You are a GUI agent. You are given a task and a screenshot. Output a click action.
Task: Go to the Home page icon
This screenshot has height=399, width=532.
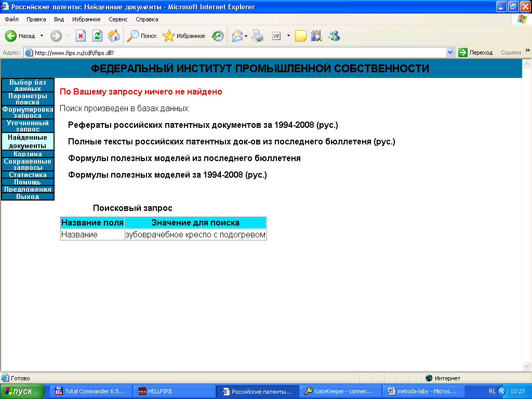tap(114, 36)
